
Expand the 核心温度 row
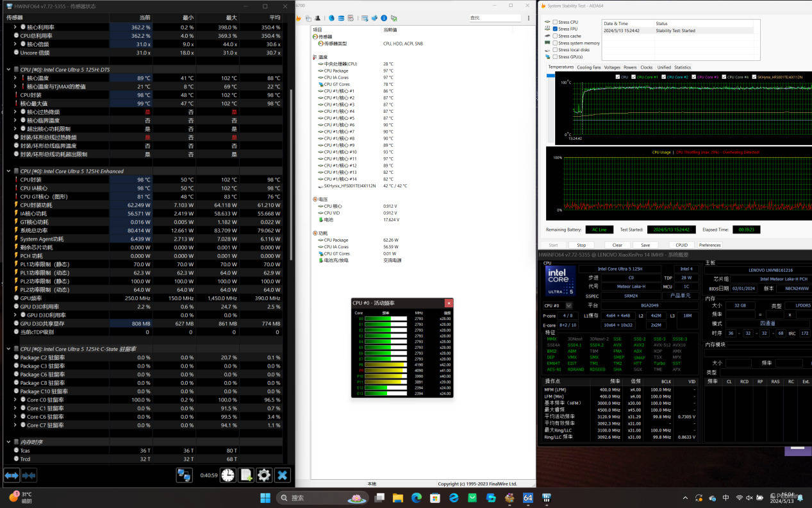click(x=15, y=78)
